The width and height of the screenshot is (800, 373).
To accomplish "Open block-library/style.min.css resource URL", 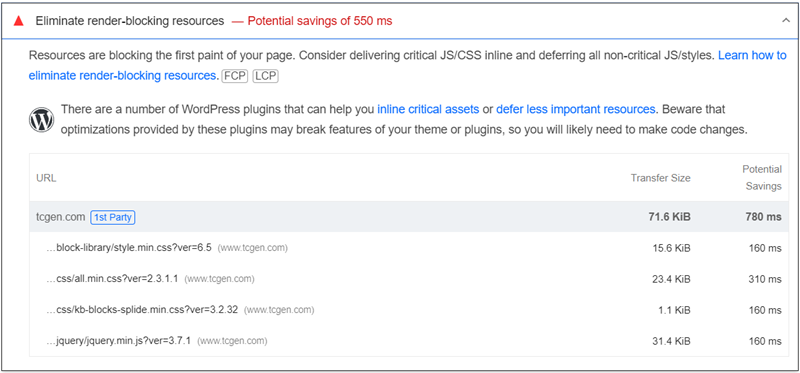I will 129,248.
